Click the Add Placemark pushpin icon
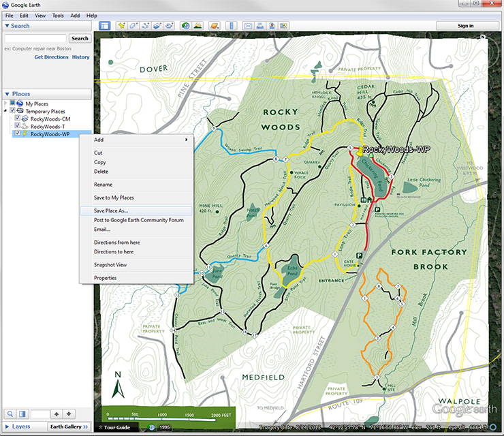This screenshot has height=436, width=504. click(122, 26)
